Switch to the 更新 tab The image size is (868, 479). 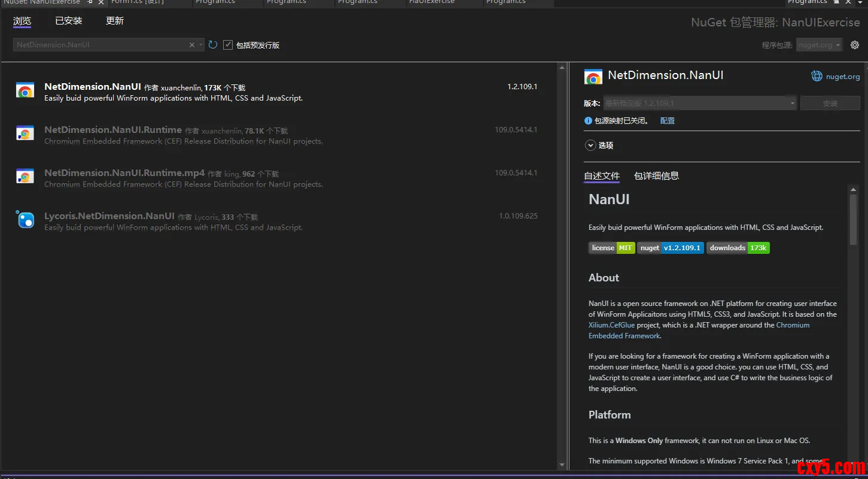[115, 21]
